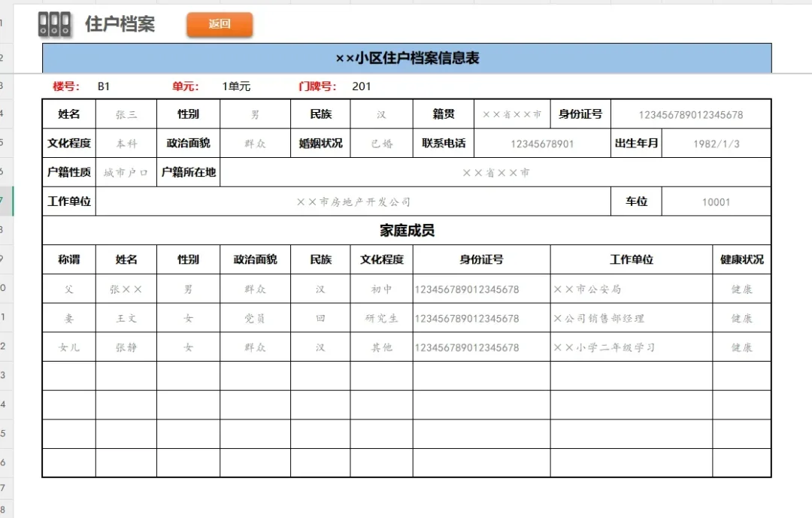Click the 身份证号 column header in family table
The width and height of the screenshot is (812, 518).
point(482,259)
